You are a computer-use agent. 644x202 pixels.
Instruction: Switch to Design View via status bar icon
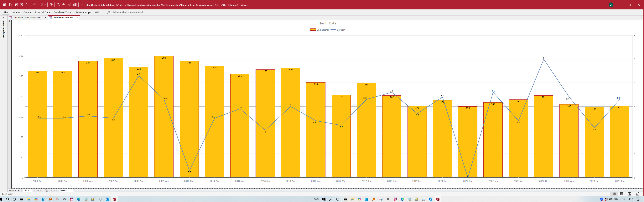pyautogui.click(x=637, y=194)
